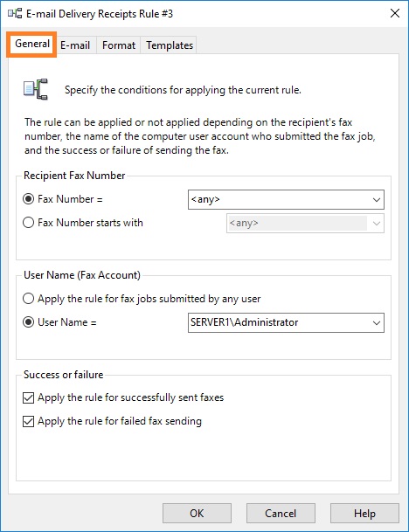Screen dimensions: 409x532
Task: Close the E-mail Delivery Receipts Rule dialog
Action: tap(395, 13)
